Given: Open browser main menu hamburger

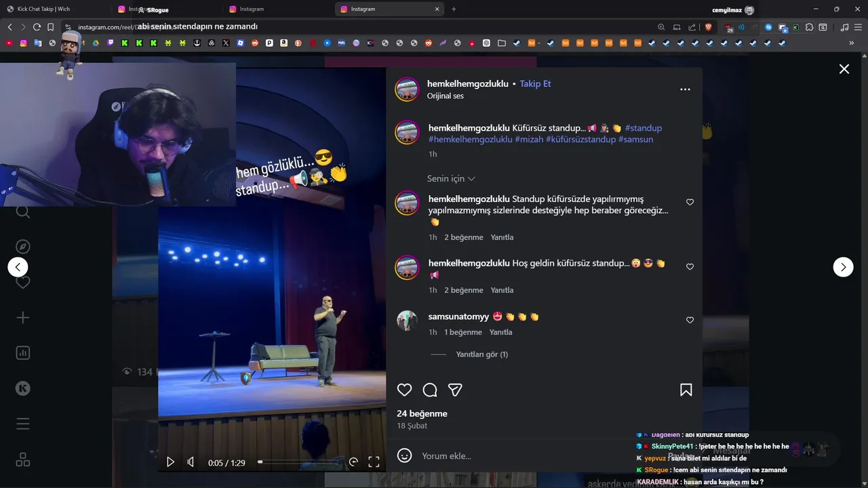Looking at the screenshot, I should [858, 27].
